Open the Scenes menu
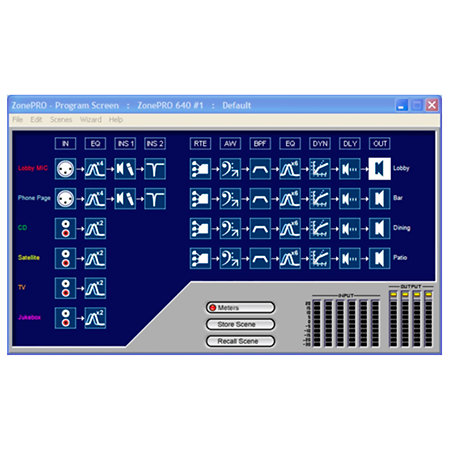450x450 pixels. click(x=61, y=119)
